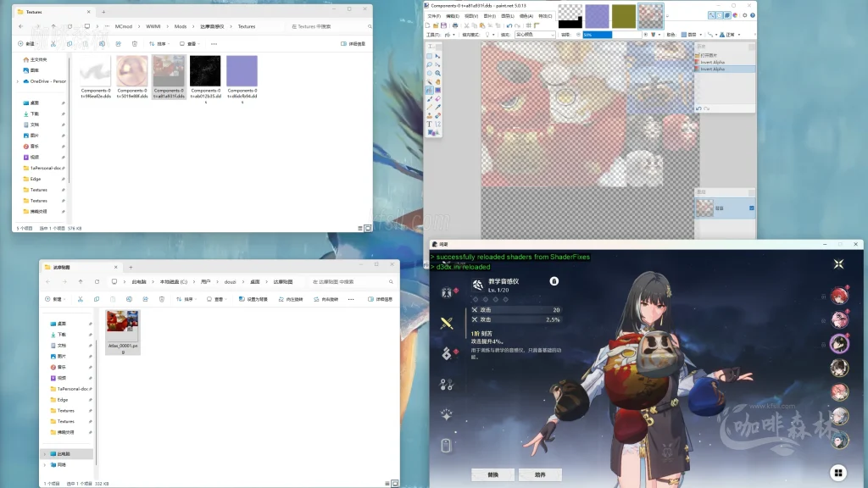Open the four-square grid menu in game
Viewport: 868px width, 488px height.
tap(837, 472)
